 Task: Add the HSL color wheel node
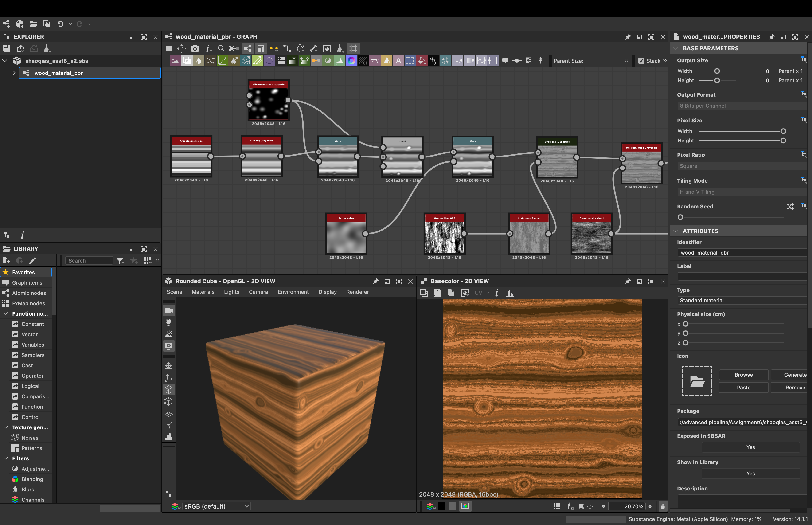351,61
